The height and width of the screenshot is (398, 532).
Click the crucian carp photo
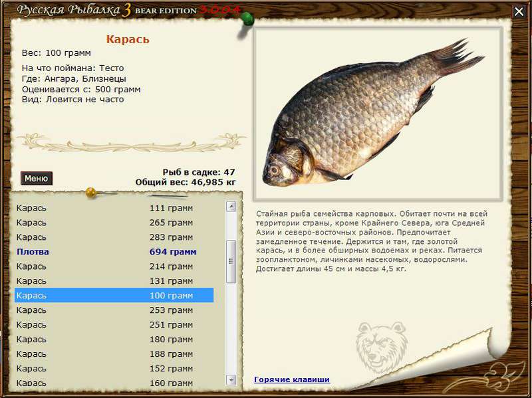coord(377,114)
